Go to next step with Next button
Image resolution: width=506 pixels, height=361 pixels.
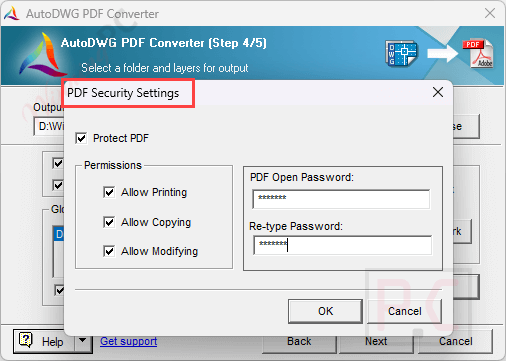(x=376, y=341)
